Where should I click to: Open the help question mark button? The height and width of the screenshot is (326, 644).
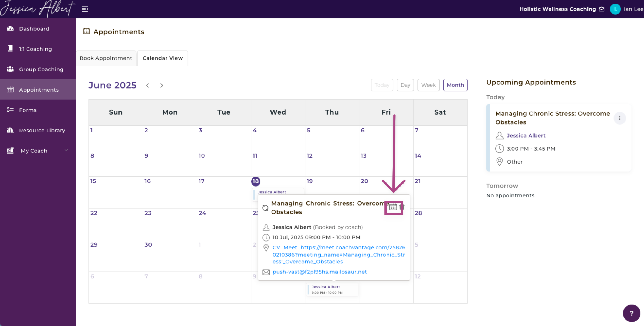coord(632,313)
